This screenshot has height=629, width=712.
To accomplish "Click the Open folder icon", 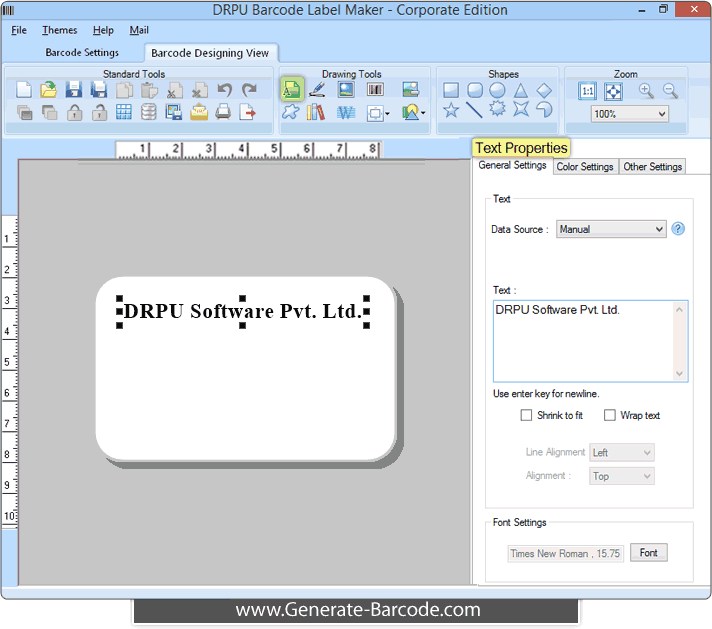I will pos(48,90).
